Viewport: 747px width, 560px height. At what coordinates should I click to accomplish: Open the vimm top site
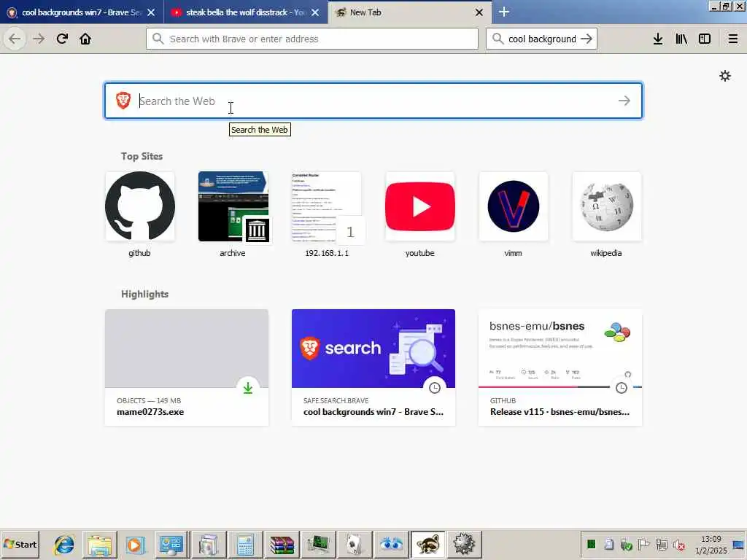tap(513, 215)
